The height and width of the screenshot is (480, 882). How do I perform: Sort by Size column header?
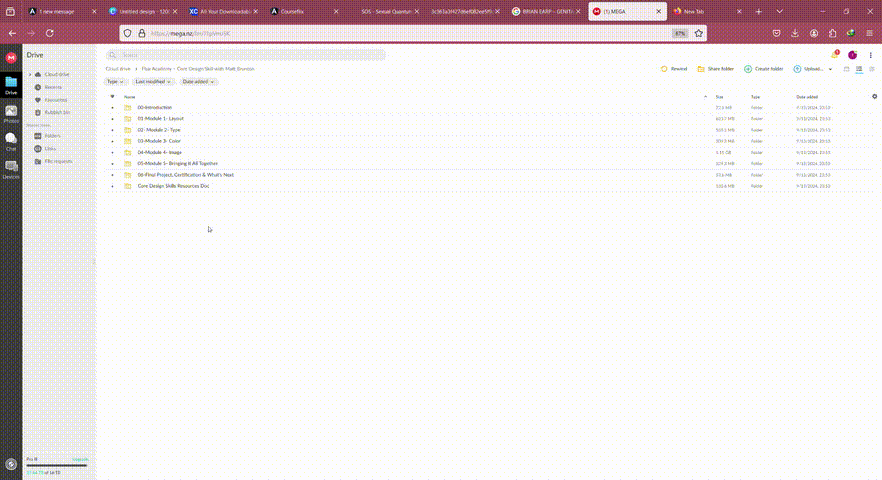click(719, 97)
